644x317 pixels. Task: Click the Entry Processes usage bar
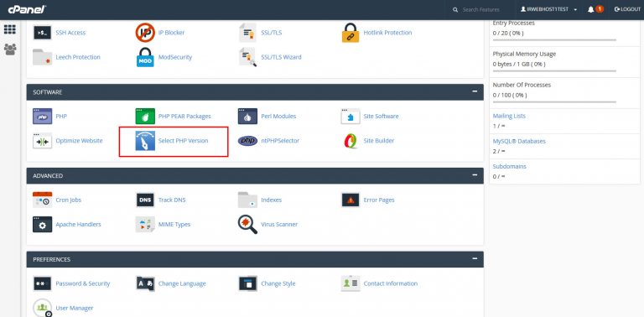pyautogui.click(x=554, y=40)
